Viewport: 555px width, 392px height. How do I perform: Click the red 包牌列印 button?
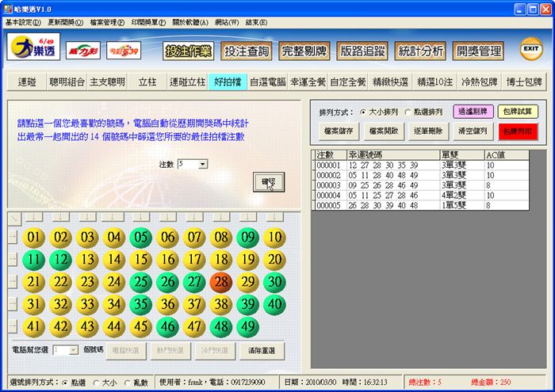pyautogui.click(x=518, y=131)
